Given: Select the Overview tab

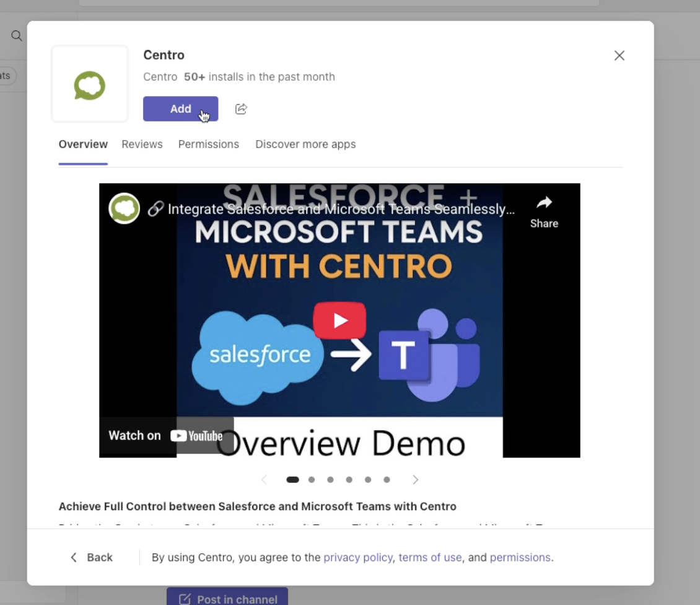Looking at the screenshot, I should click(x=83, y=144).
